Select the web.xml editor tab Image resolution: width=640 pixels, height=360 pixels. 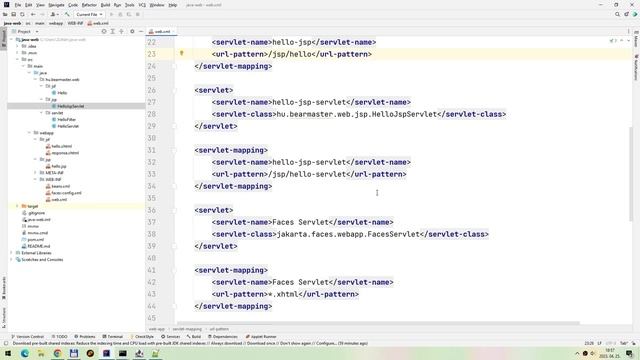(162, 31)
